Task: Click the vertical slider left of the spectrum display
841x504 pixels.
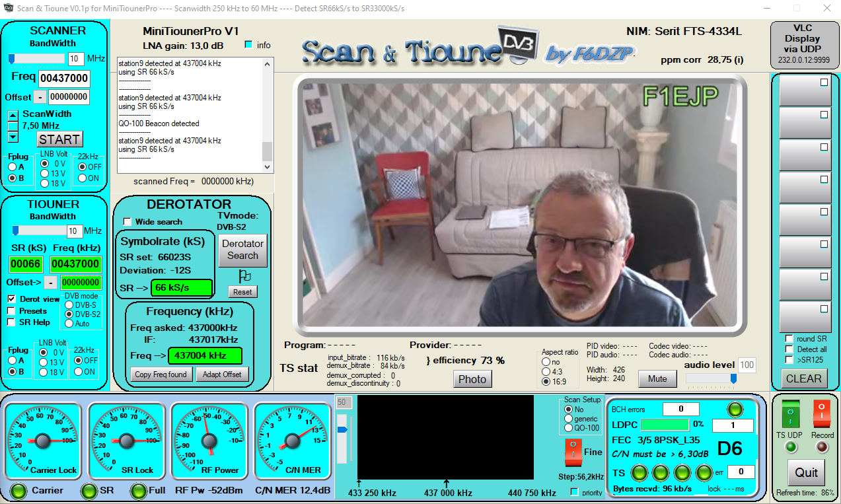Action: coord(342,437)
